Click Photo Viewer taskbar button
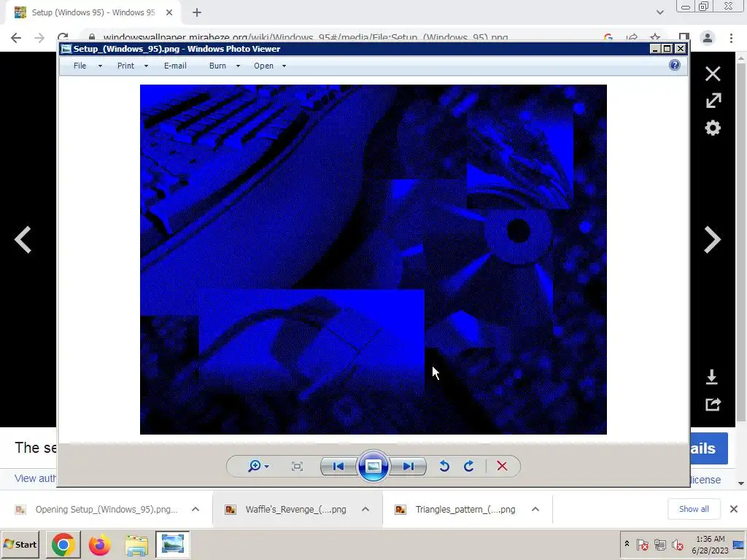 [x=172, y=544]
